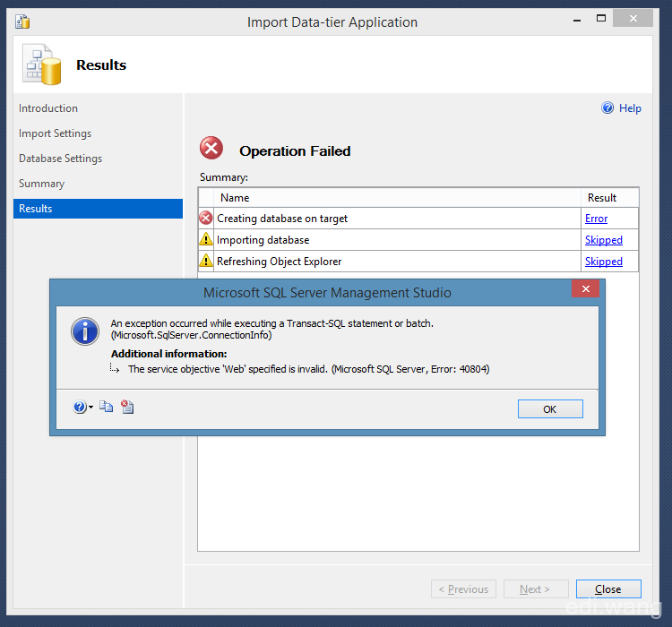
Task: Select the Refreshing Object Explorer row
Action: point(418,262)
